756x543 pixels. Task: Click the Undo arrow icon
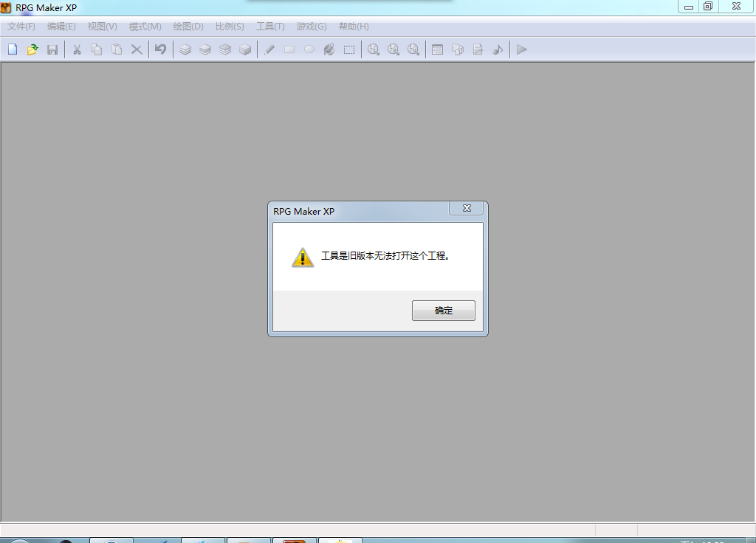[x=160, y=49]
